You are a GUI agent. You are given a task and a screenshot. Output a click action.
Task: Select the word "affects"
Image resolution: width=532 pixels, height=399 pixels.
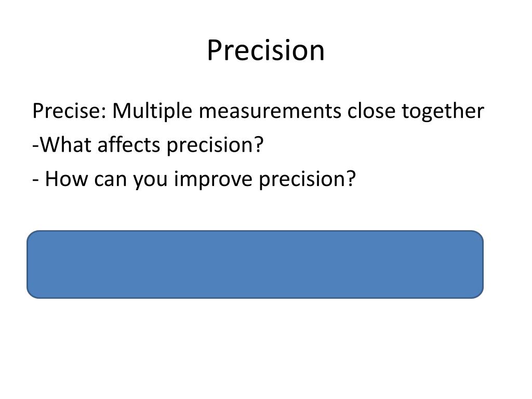[129, 144]
